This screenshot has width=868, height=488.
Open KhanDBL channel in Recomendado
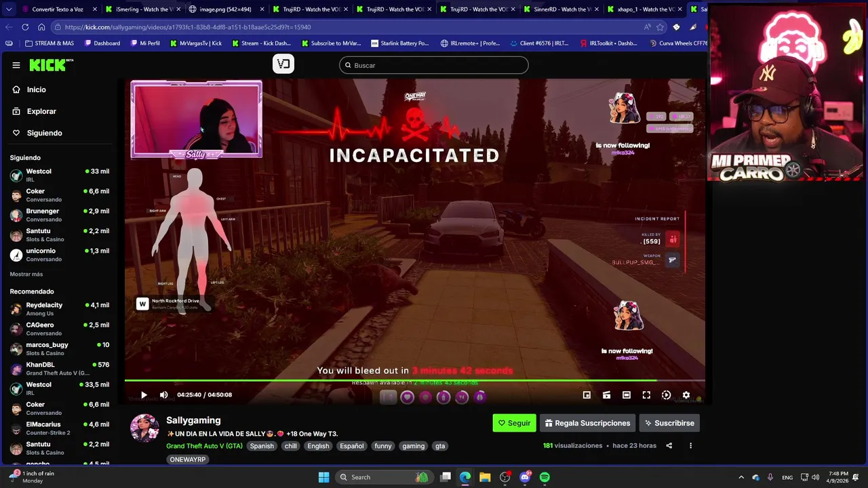(x=60, y=369)
